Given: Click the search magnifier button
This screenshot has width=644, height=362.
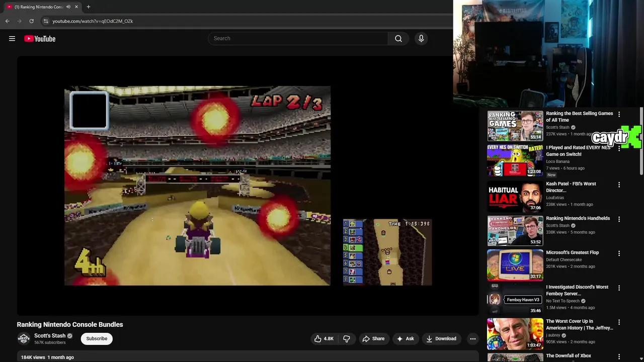Looking at the screenshot, I should tap(398, 39).
